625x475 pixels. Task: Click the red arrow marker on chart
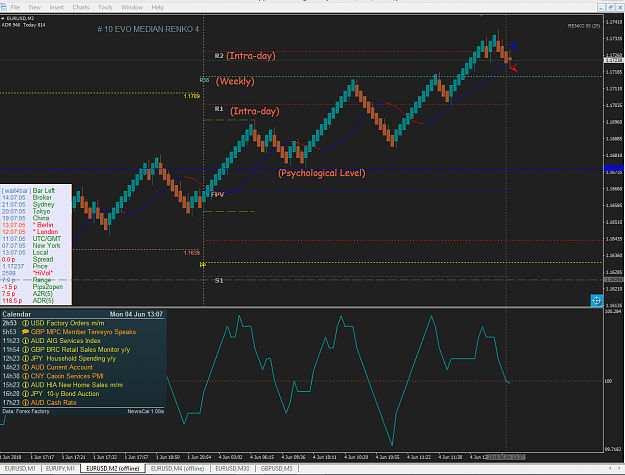click(514, 67)
